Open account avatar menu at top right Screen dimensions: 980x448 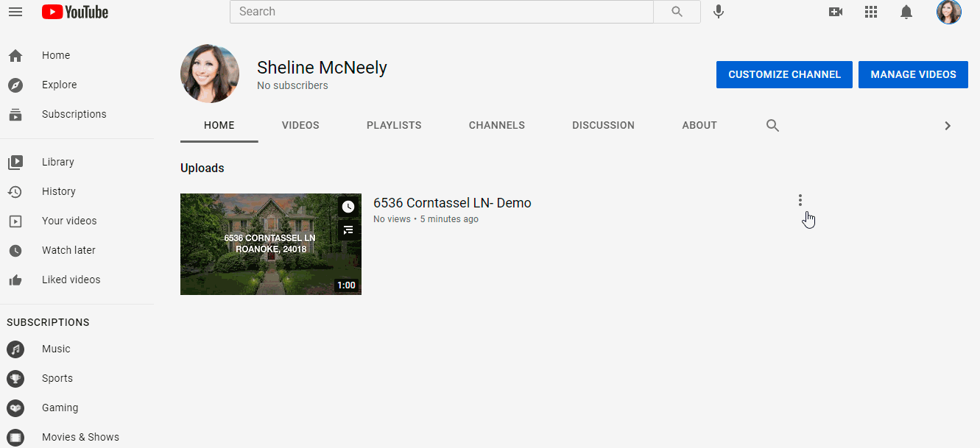(948, 12)
